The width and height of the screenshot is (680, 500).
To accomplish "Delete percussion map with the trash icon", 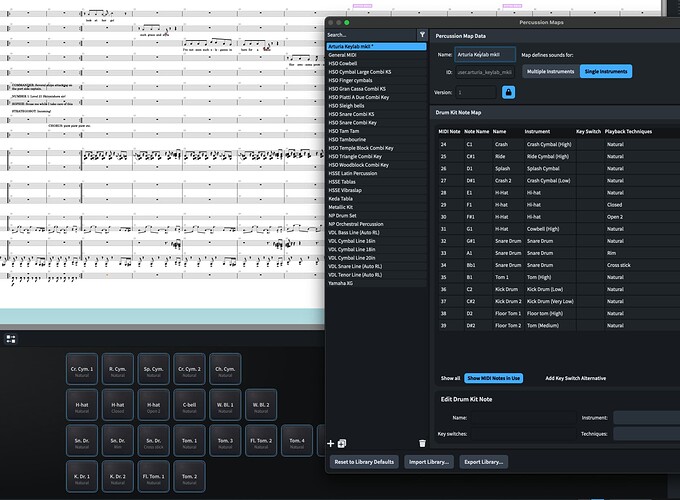I will (x=422, y=443).
